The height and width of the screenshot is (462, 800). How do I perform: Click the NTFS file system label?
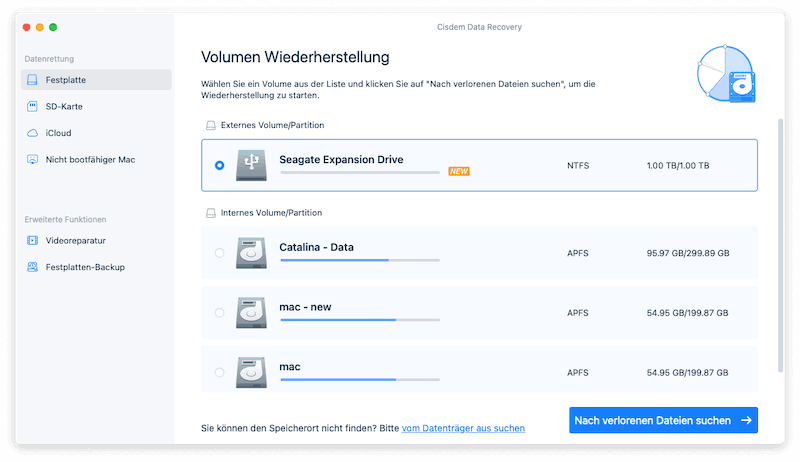click(578, 165)
